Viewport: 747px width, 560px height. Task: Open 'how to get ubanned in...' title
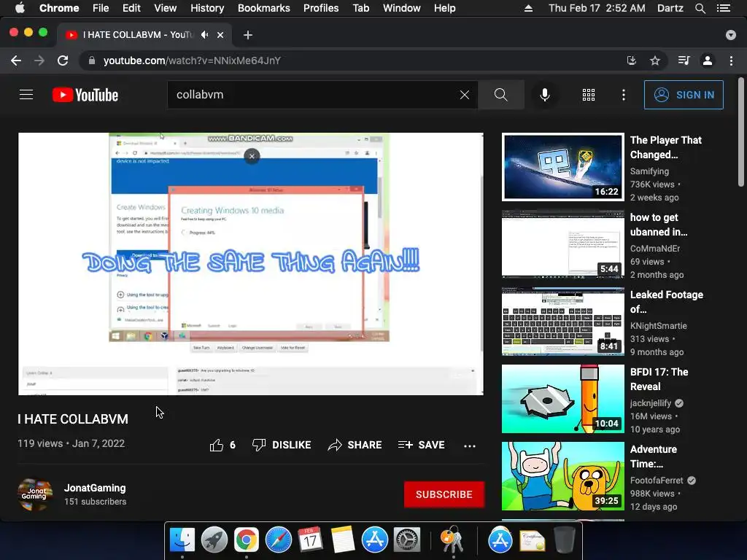(x=659, y=225)
